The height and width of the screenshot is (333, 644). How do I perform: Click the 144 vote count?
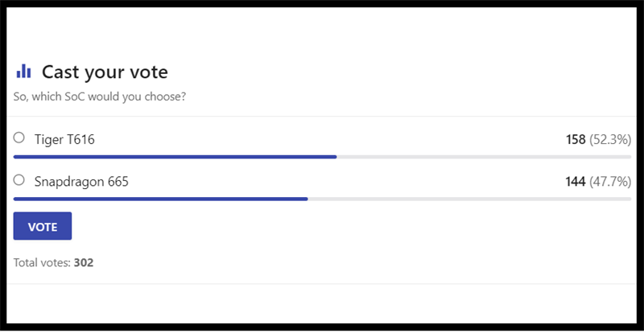coord(575,182)
